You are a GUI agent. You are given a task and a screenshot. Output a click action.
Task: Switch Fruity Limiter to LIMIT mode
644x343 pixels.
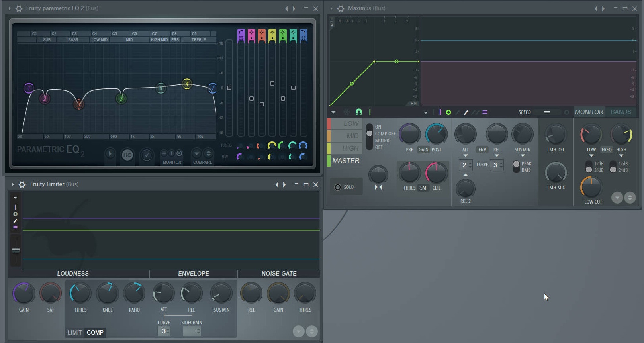[x=75, y=332]
